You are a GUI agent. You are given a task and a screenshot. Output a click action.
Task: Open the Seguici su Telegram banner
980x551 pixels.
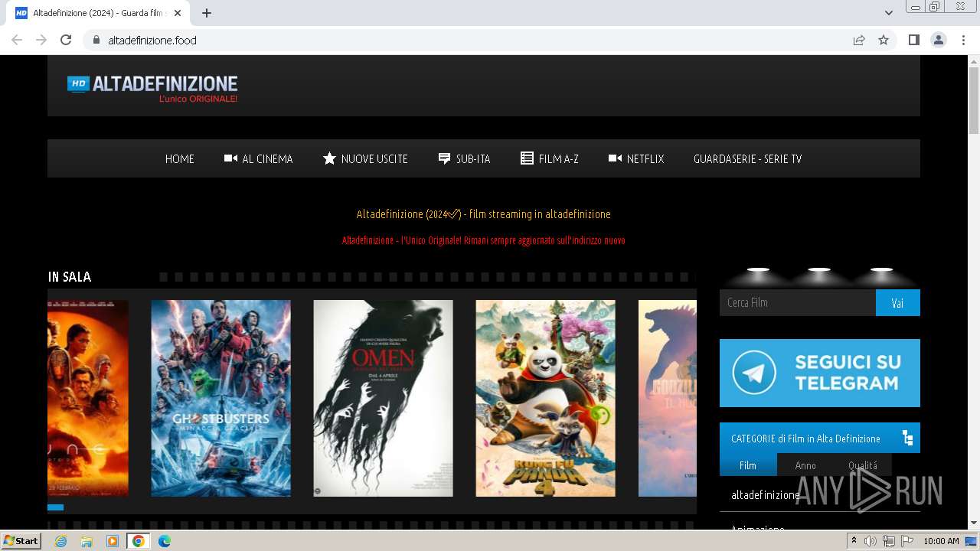[x=819, y=373]
